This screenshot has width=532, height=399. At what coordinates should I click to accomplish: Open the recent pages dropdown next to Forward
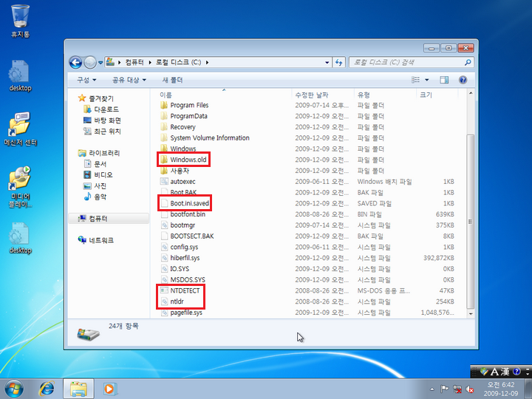[x=100, y=62]
